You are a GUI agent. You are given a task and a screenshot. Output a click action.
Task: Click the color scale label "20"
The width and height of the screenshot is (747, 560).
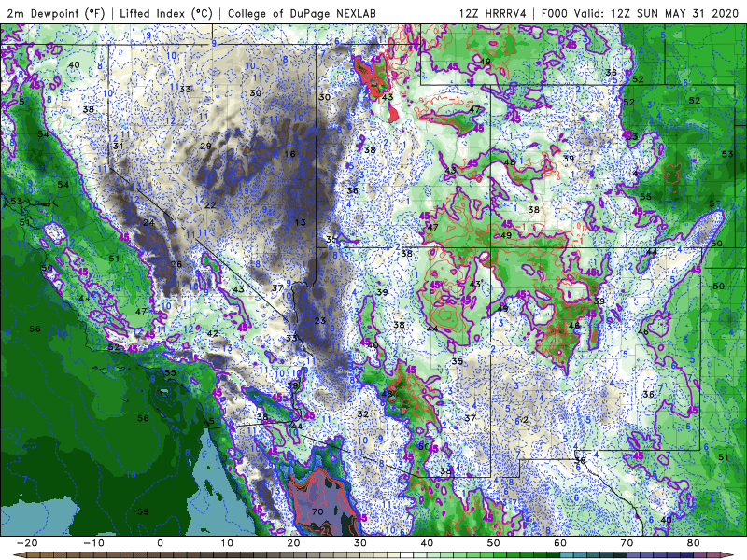pyautogui.click(x=293, y=543)
